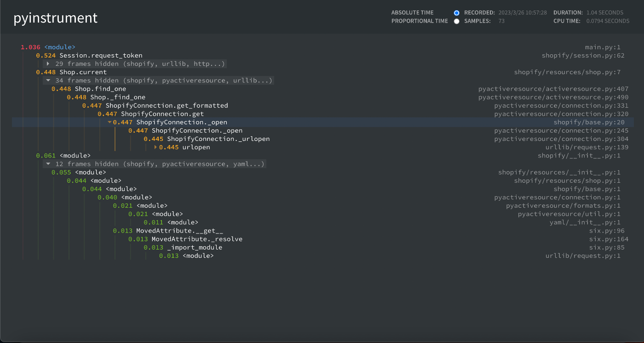Click the root 1.036 module frame
The image size is (644, 343).
pos(59,47)
